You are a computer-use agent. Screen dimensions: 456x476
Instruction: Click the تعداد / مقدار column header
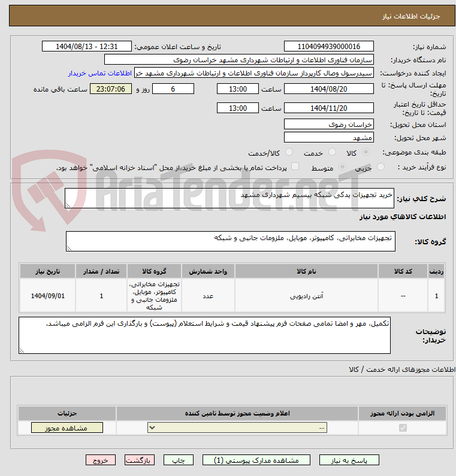[101, 271]
